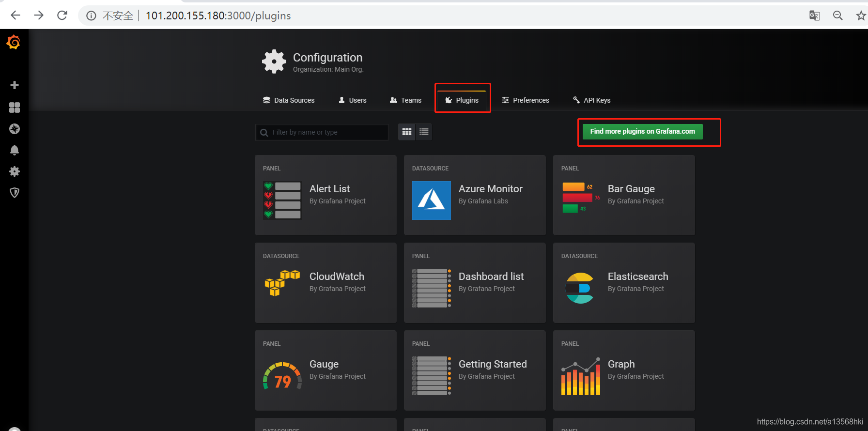Open the Teams tab
Viewport: 868px width, 431px height.
(x=406, y=100)
